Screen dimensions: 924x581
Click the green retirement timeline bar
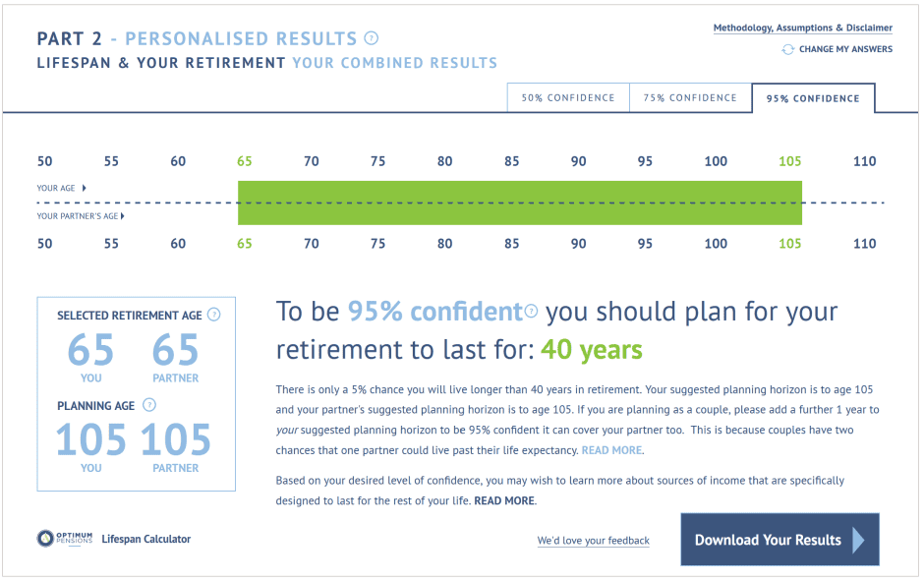pos(520,203)
